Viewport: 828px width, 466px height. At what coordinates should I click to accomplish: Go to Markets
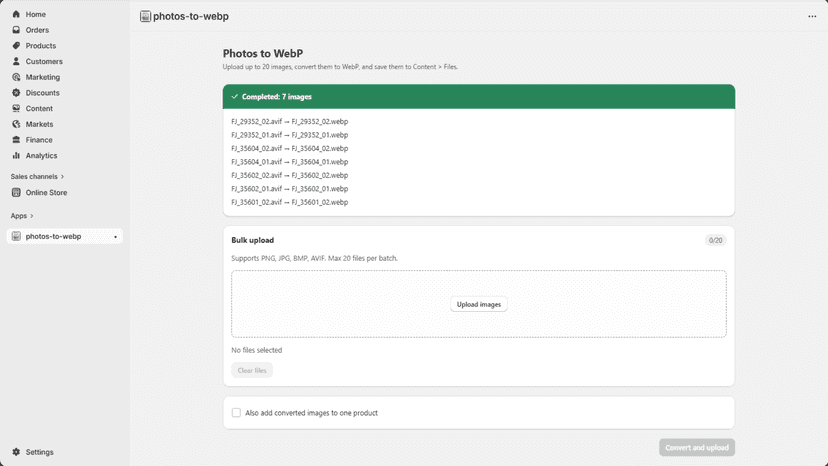39,124
